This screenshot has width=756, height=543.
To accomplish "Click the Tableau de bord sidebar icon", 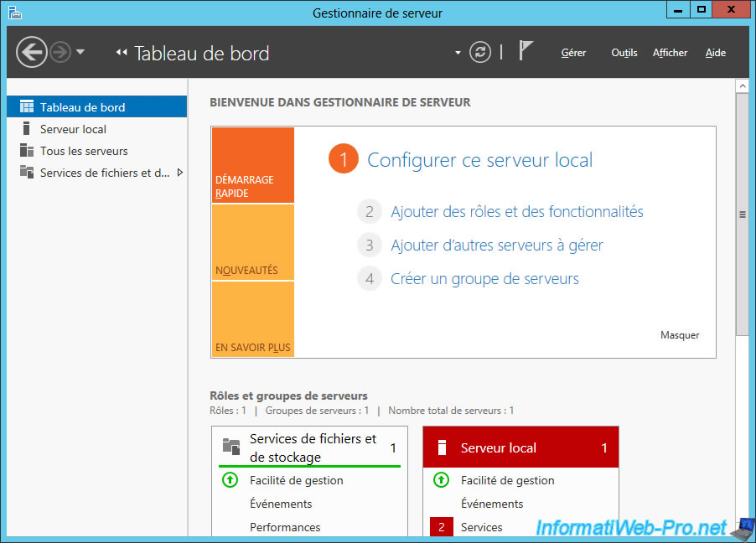I will coord(27,106).
